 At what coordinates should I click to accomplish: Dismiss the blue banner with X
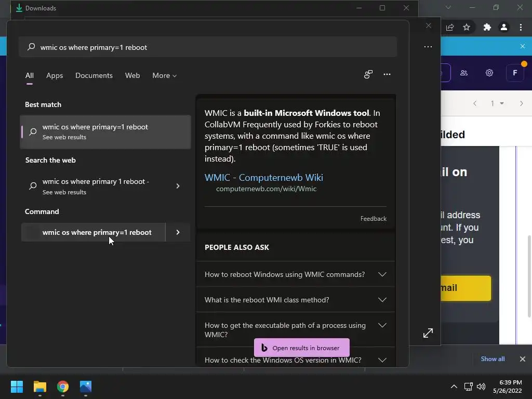tap(523, 46)
